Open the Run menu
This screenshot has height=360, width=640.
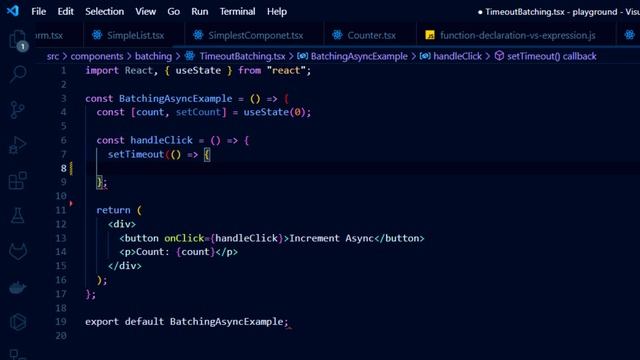pyautogui.click(x=200, y=11)
